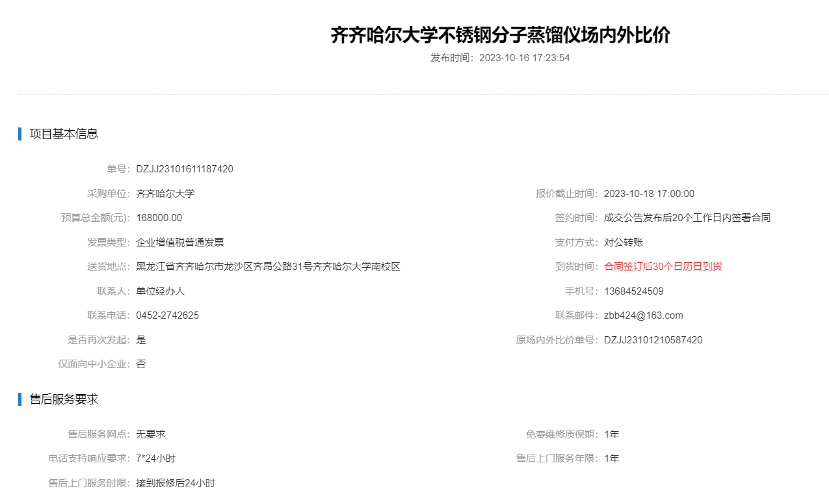Open the original order number DZJJ23101210587420
Viewport: 829px width, 504px height.
(653, 340)
